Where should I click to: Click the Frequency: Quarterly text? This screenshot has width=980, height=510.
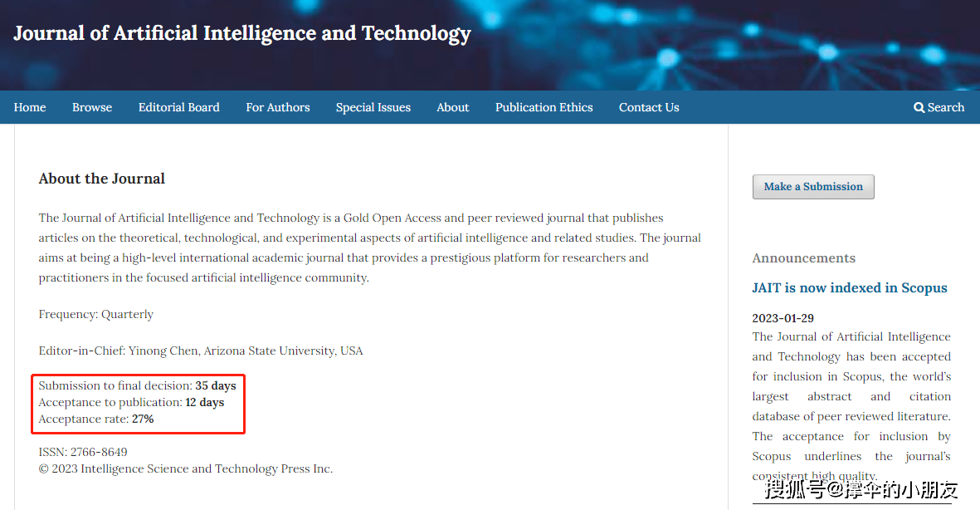[x=96, y=314]
